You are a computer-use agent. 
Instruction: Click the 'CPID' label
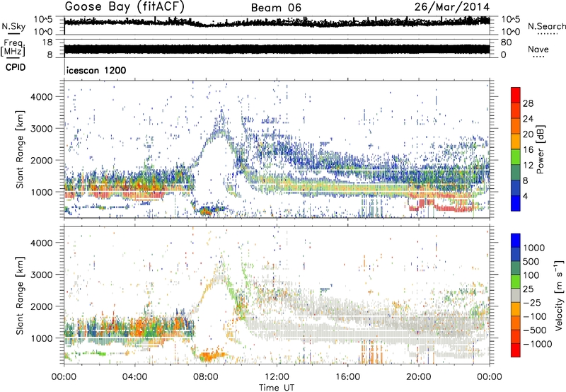click(16, 67)
